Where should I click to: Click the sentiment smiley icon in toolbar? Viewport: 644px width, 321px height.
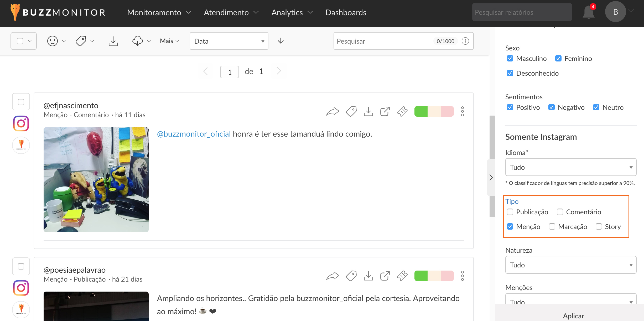53,41
